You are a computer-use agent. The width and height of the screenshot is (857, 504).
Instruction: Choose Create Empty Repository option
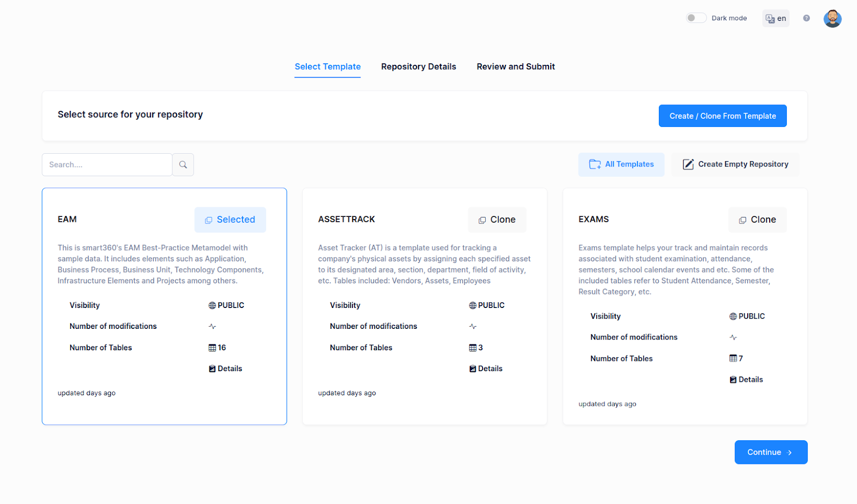pos(735,164)
